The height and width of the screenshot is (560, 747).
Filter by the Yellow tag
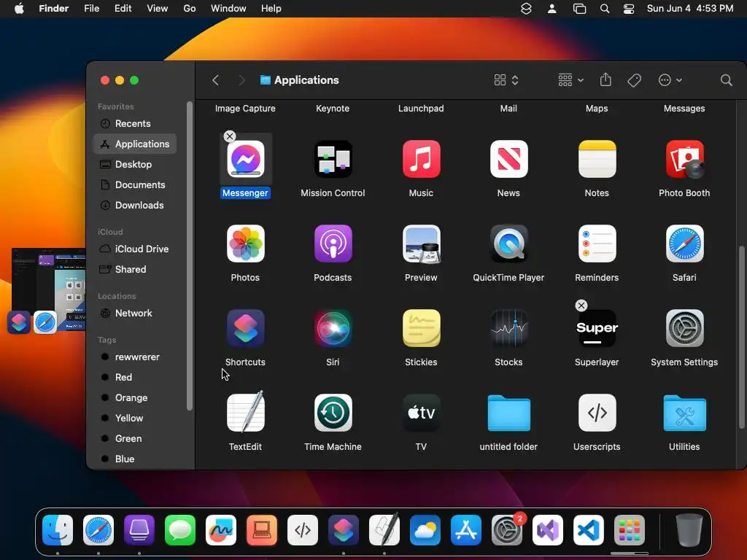point(135,418)
